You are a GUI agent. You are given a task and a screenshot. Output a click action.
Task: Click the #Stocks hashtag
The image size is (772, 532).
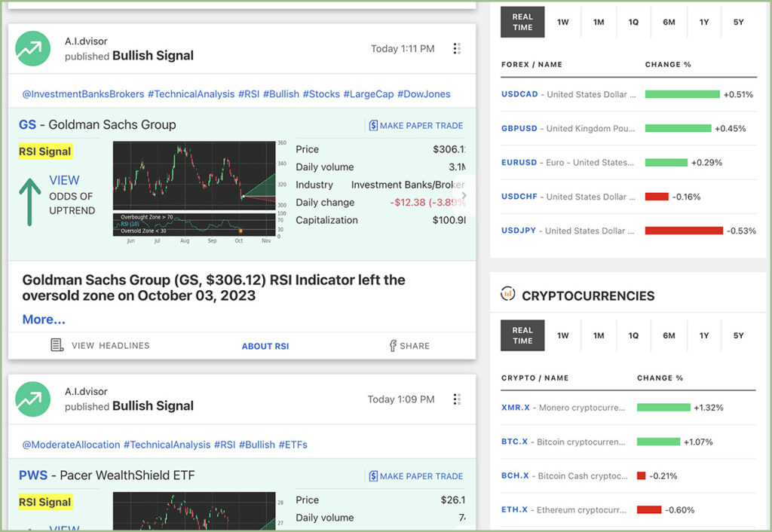[x=321, y=94]
